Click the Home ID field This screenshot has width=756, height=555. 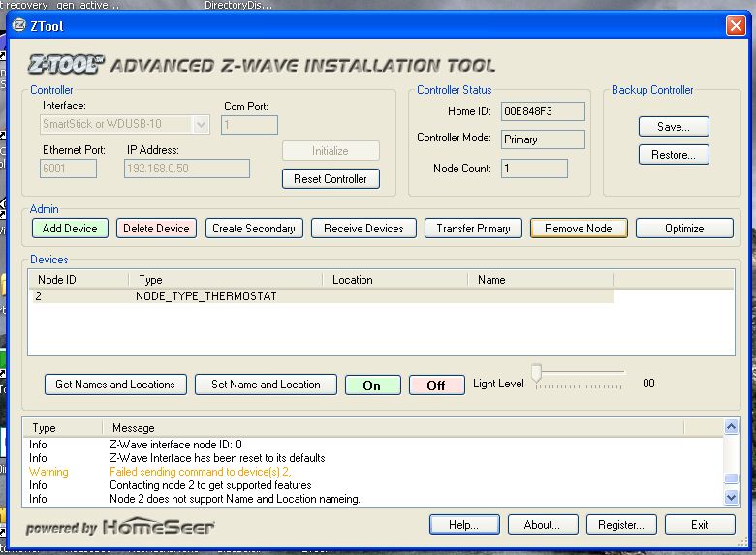tap(543, 111)
